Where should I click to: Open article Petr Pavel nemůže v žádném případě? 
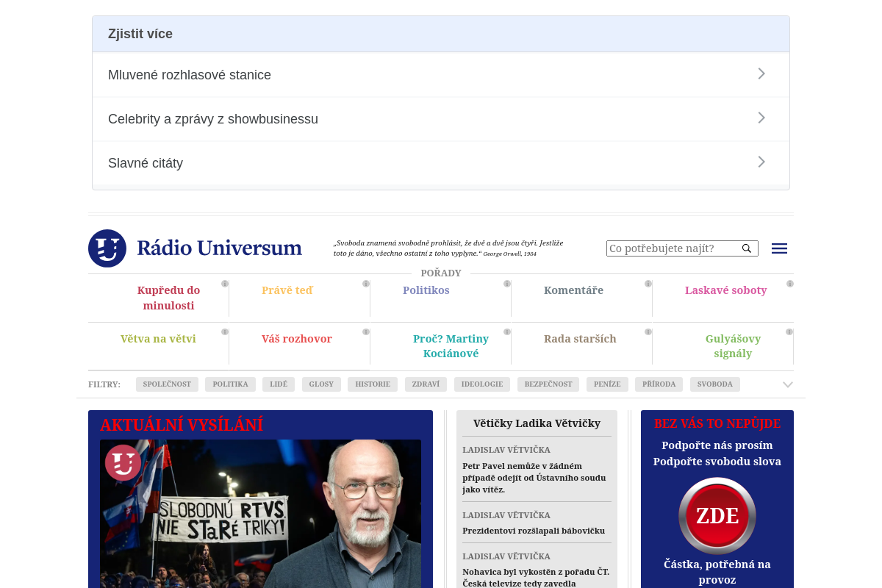[x=534, y=477]
